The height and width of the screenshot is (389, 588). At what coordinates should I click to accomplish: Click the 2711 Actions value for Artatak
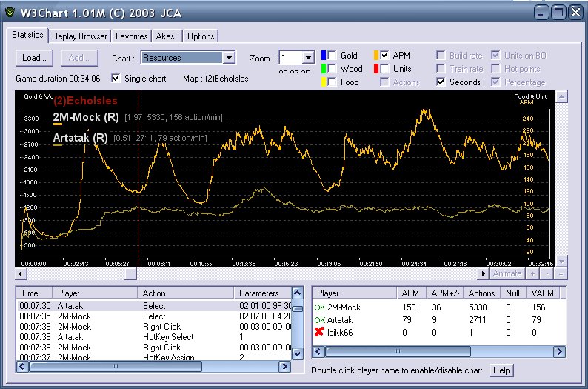tap(478, 320)
